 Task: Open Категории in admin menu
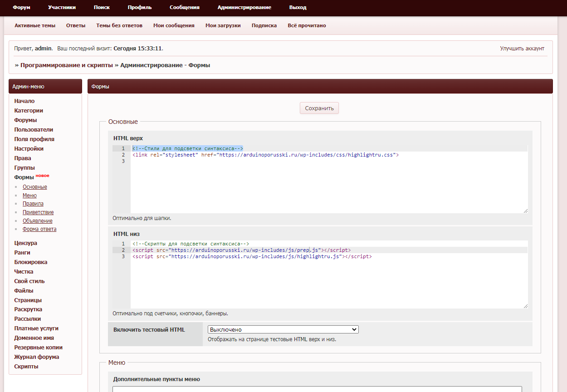(x=29, y=111)
